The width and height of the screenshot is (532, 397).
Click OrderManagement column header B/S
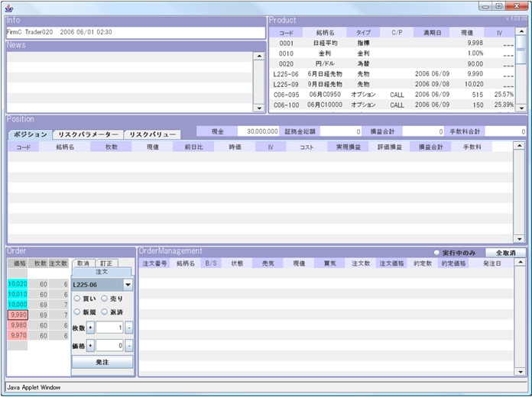pos(211,263)
